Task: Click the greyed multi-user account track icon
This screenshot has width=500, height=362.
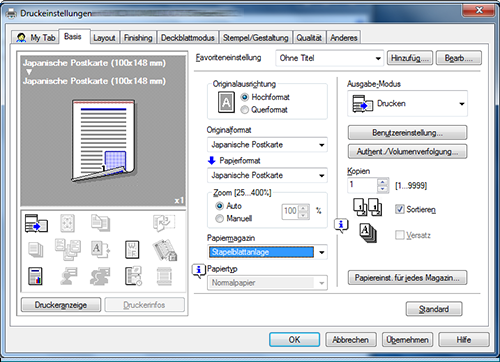Action: 100,276
